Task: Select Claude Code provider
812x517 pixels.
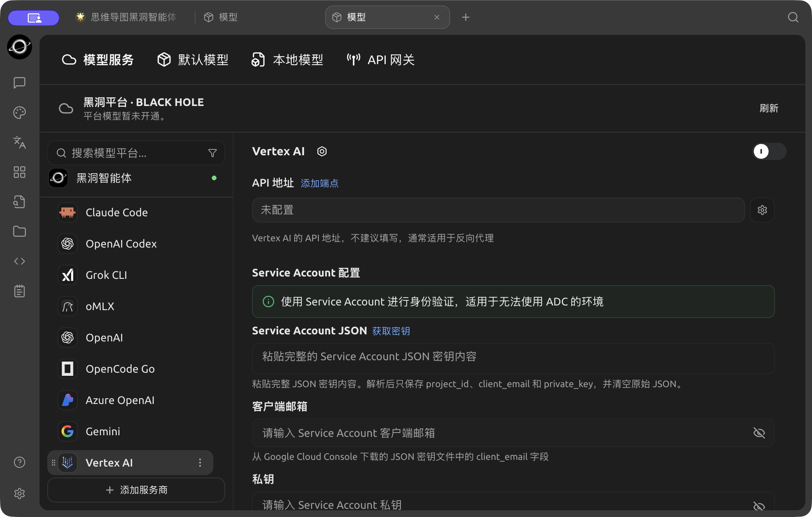Action: 131,212
